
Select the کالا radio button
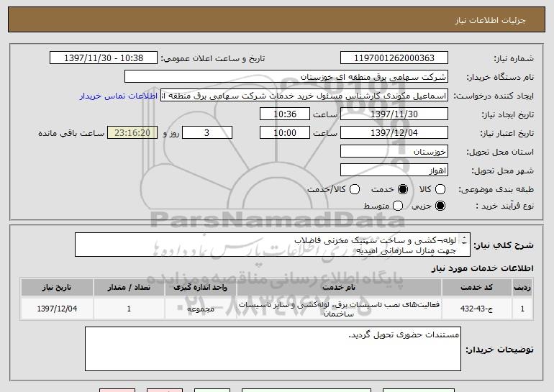click(441, 189)
